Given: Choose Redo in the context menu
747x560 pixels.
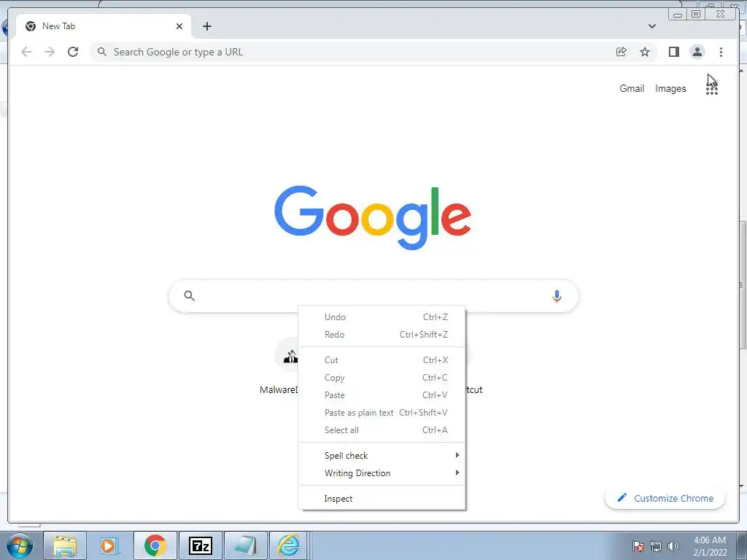Looking at the screenshot, I should pyautogui.click(x=382, y=335).
